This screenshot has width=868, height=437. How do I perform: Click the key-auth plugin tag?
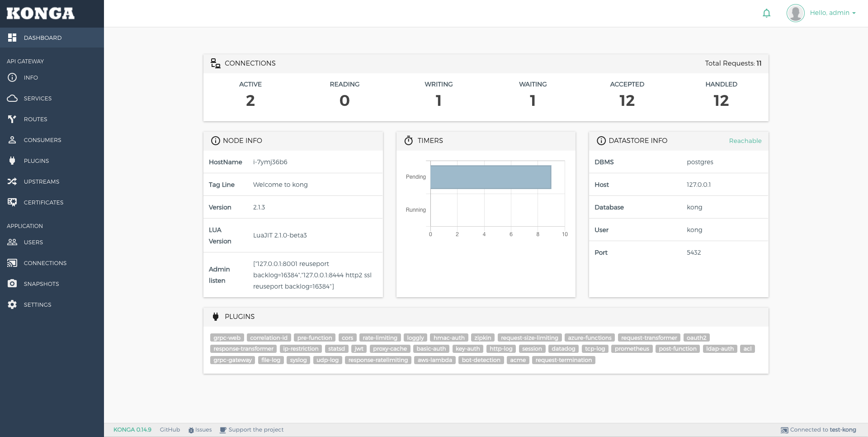467,349
